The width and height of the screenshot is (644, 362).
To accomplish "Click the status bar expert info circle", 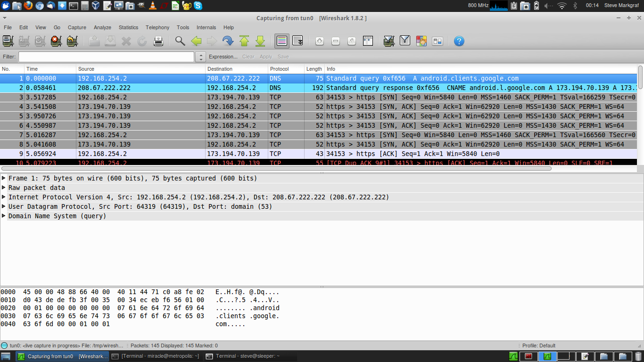I will (4, 346).
